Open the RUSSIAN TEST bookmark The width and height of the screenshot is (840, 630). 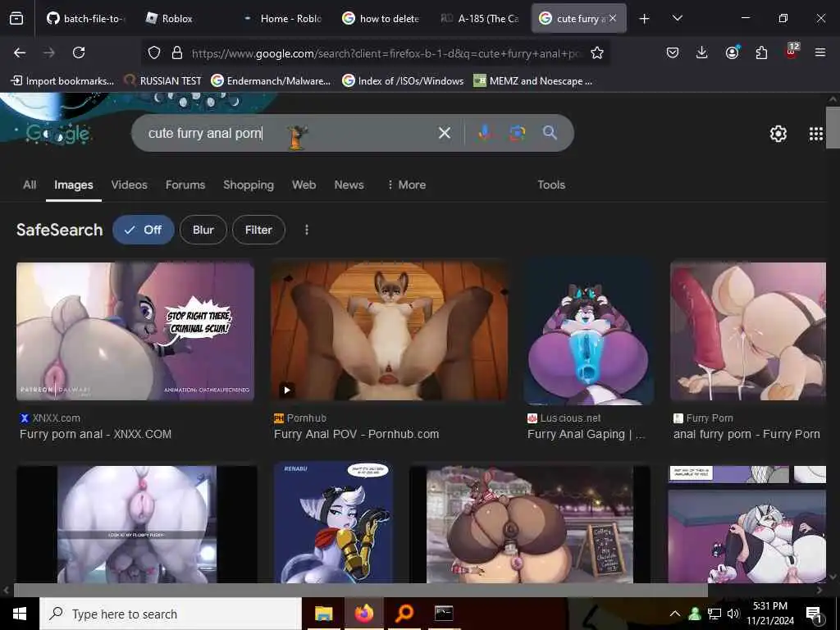click(x=162, y=81)
